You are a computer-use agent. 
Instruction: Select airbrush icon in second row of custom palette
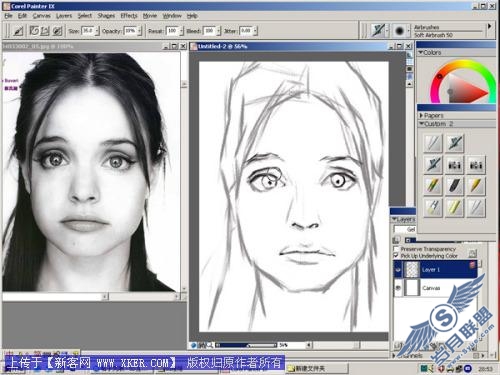[x=433, y=164]
